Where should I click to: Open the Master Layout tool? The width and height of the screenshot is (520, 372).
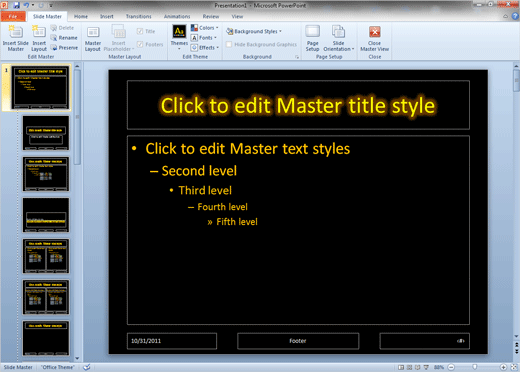point(93,39)
